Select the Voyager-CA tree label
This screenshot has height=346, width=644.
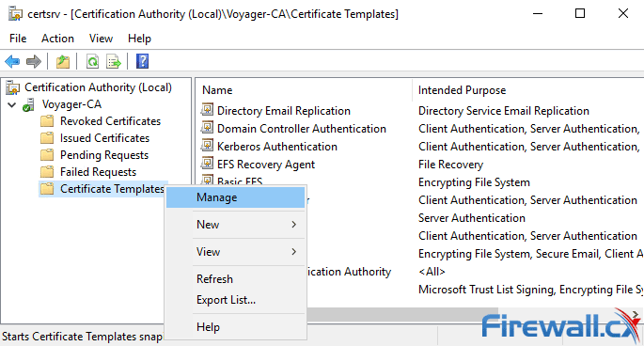pos(71,104)
